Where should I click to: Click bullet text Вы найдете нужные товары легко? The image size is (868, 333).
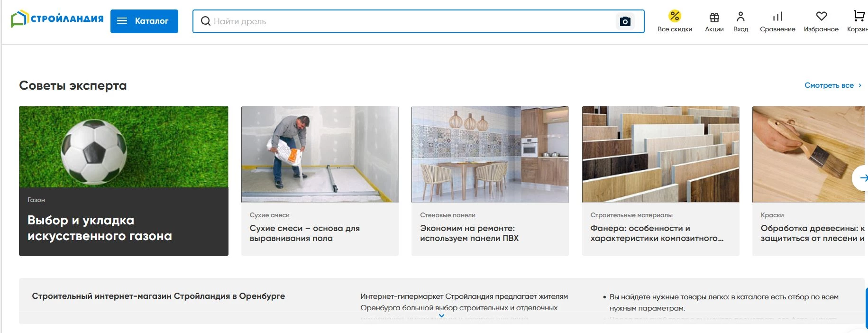(724, 303)
